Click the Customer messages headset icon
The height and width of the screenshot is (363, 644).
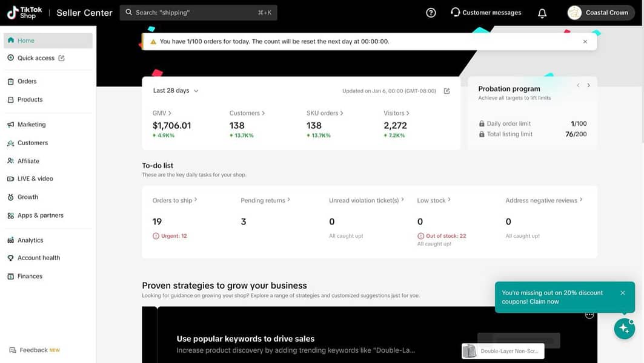455,12
